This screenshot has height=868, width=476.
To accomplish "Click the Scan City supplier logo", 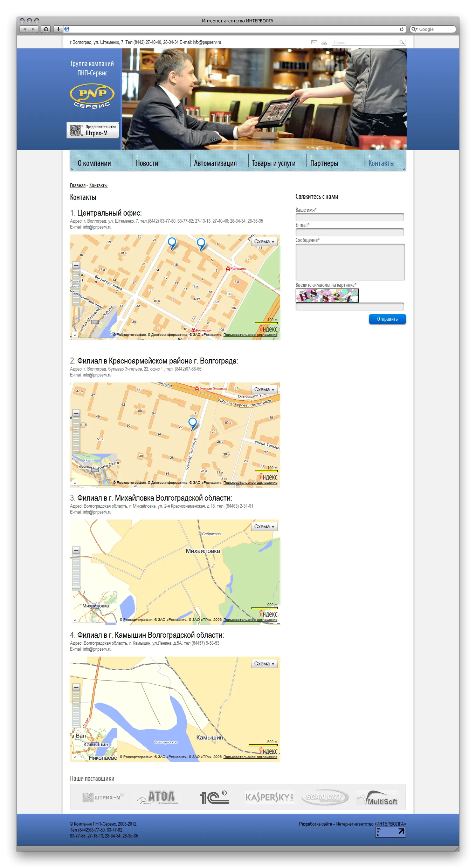I will pyautogui.click(x=325, y=797).
